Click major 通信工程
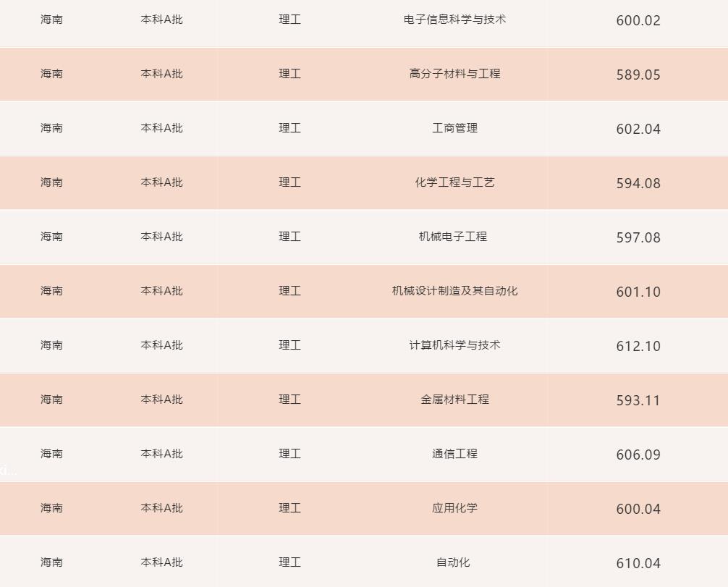This screenshot has width=728, height=587. tap(454, 454)
